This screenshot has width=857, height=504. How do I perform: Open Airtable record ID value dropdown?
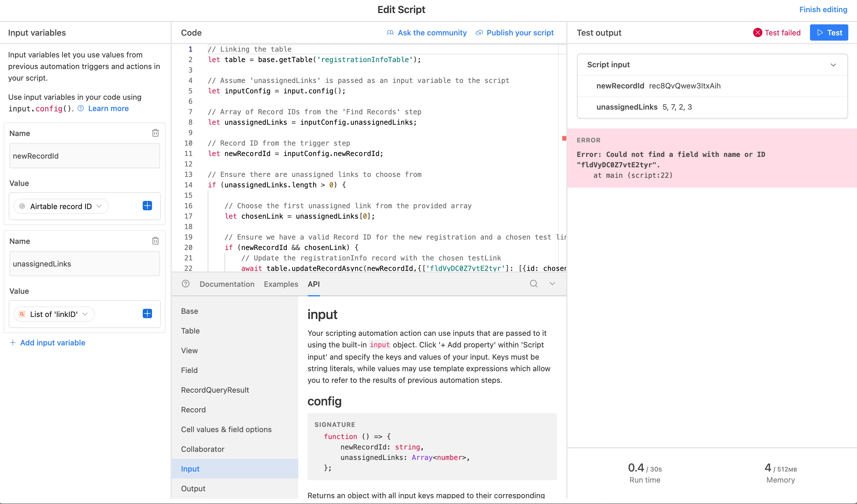(61, 206)
